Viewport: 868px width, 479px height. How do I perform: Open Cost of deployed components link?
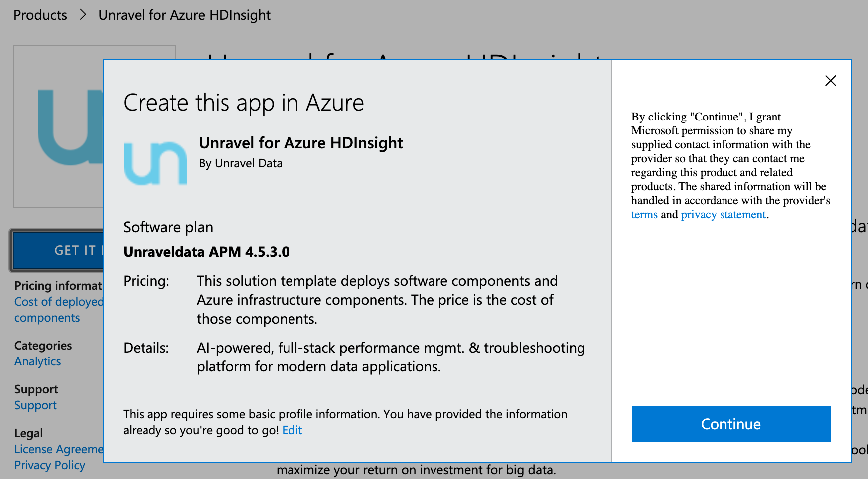pyautogui.click(x=58, y=310)
